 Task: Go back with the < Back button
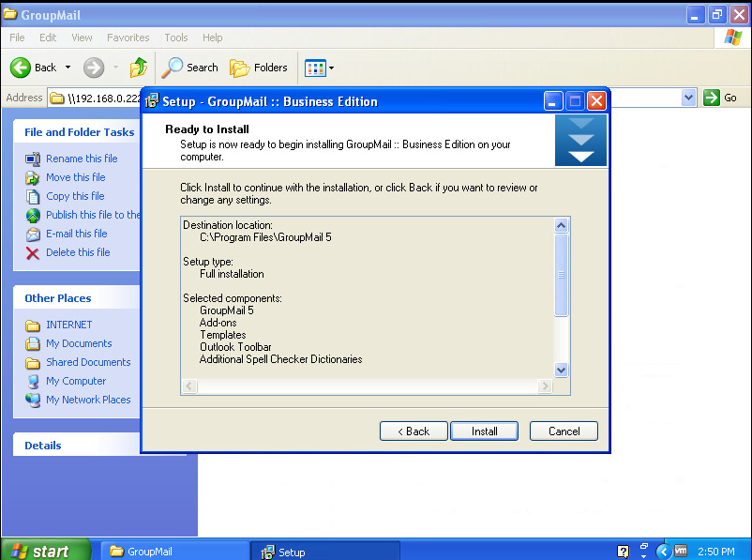point(414,431)
